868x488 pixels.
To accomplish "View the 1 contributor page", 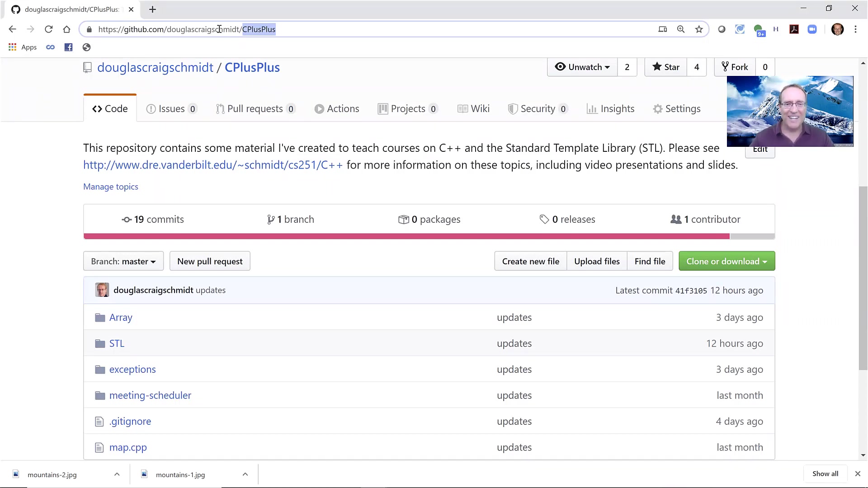I will [x=705, y=220].
